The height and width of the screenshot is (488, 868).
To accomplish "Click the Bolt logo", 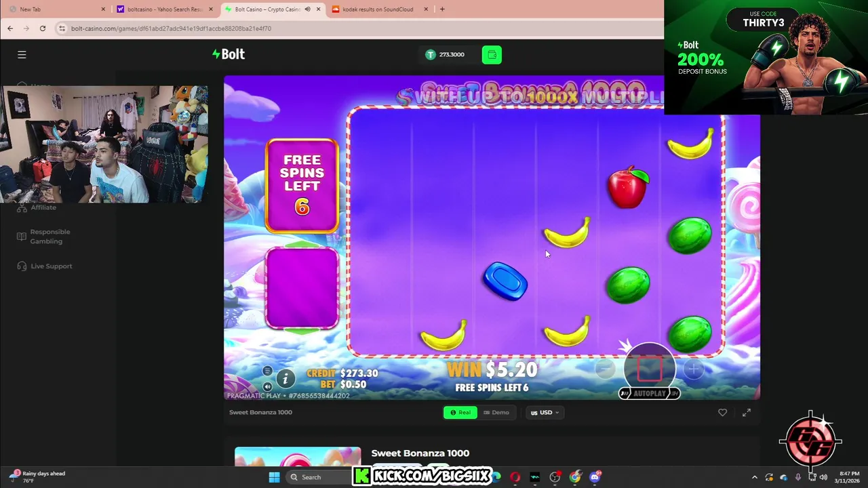I will coord(229,54).
